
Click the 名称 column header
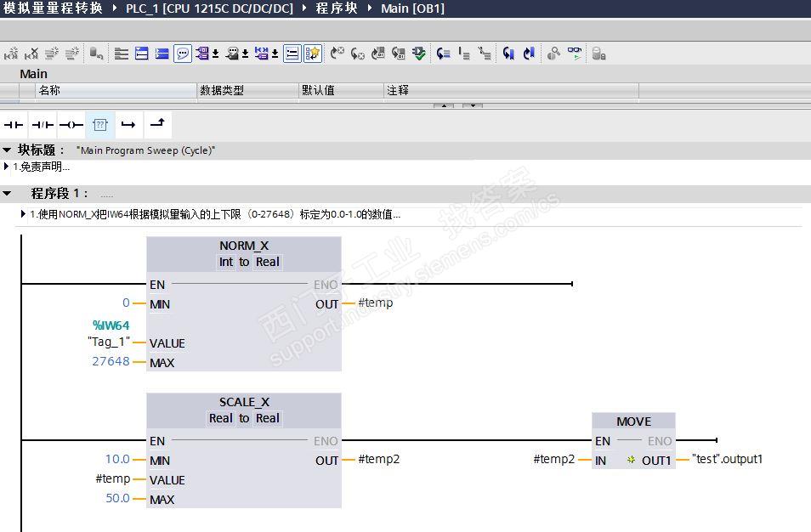(116, 90)
